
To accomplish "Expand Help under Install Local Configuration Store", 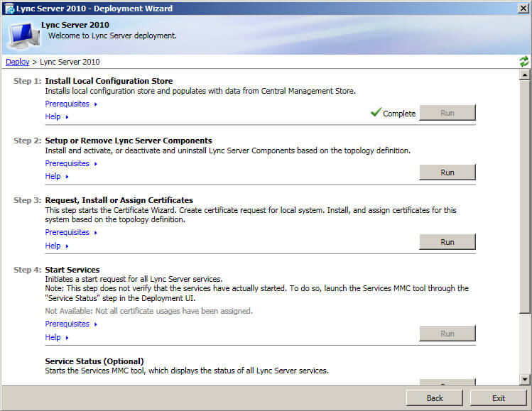I will [x=57, y=116].
